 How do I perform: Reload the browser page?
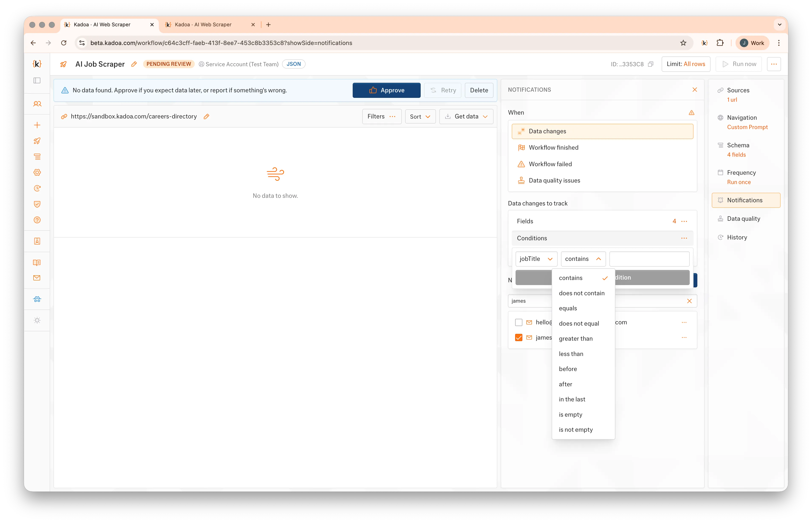(x=63, y=43)
